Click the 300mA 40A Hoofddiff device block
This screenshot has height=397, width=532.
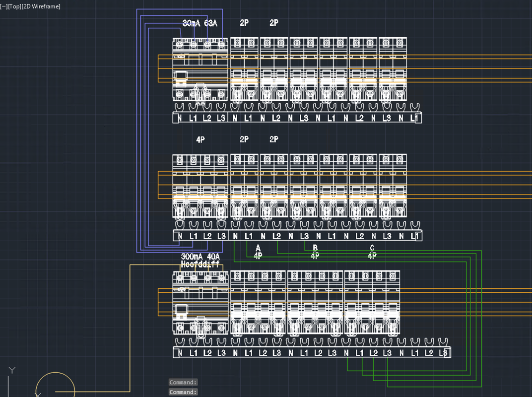(x=200, y=303)
